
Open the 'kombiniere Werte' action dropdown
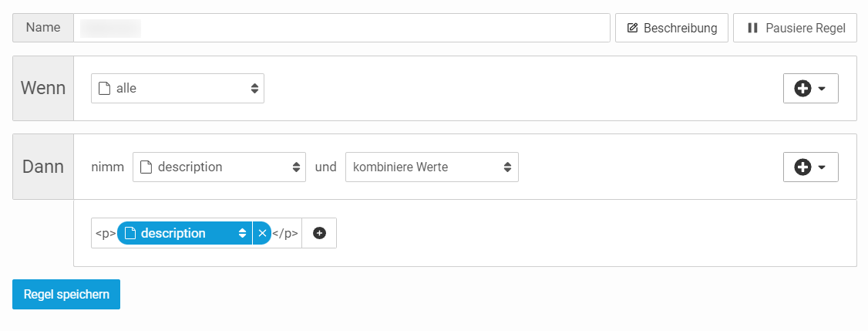432,167
